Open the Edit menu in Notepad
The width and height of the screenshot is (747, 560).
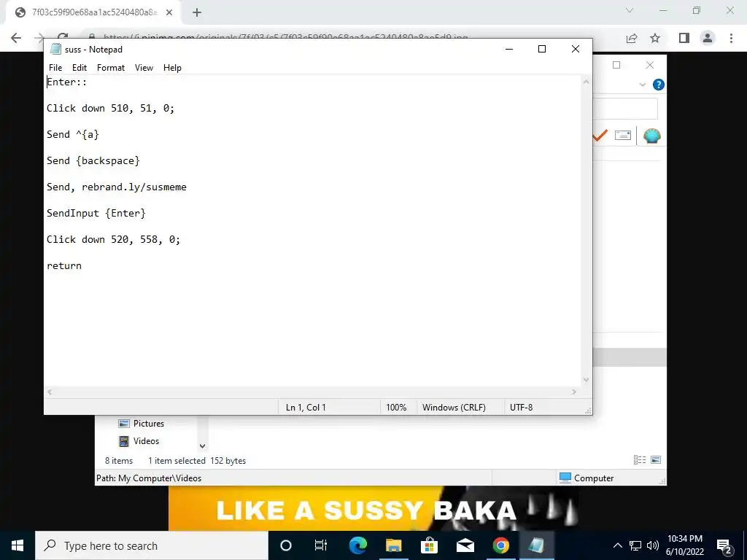(x=79, y=68)
